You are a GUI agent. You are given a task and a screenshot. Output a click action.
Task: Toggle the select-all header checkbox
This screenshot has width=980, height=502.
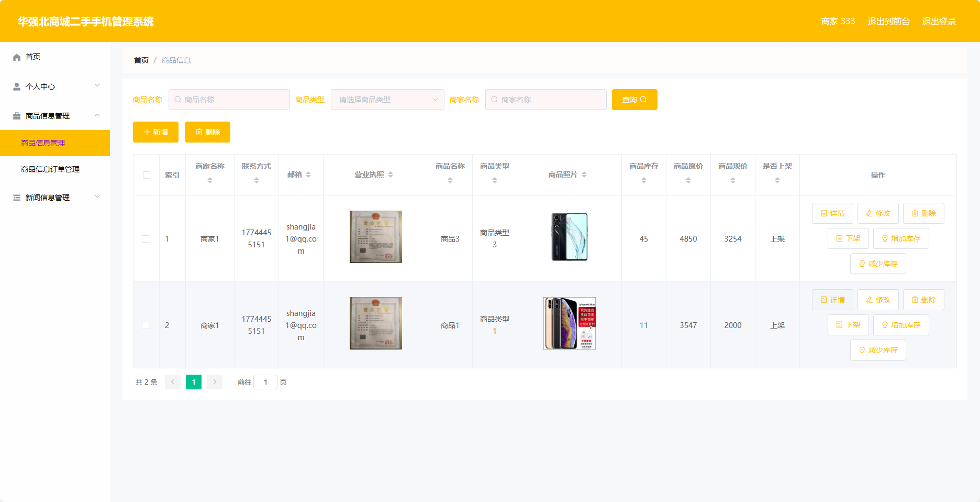tap(147, 175)
